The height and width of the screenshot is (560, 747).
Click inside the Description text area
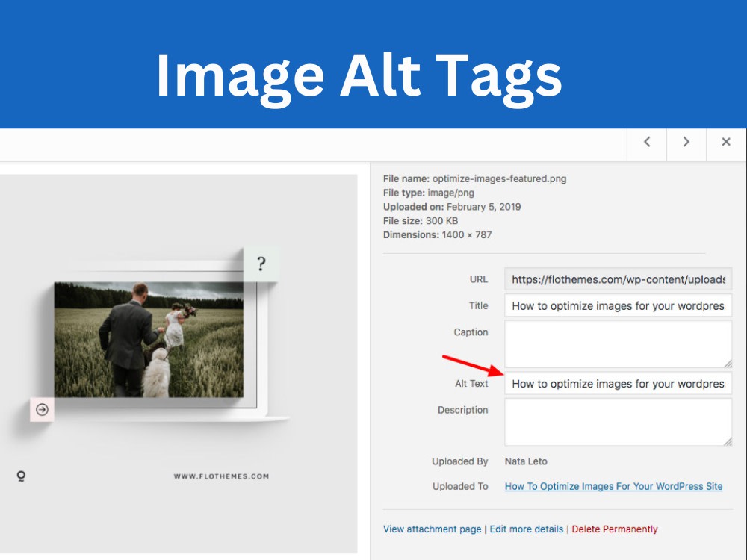(x=618, y=422)
